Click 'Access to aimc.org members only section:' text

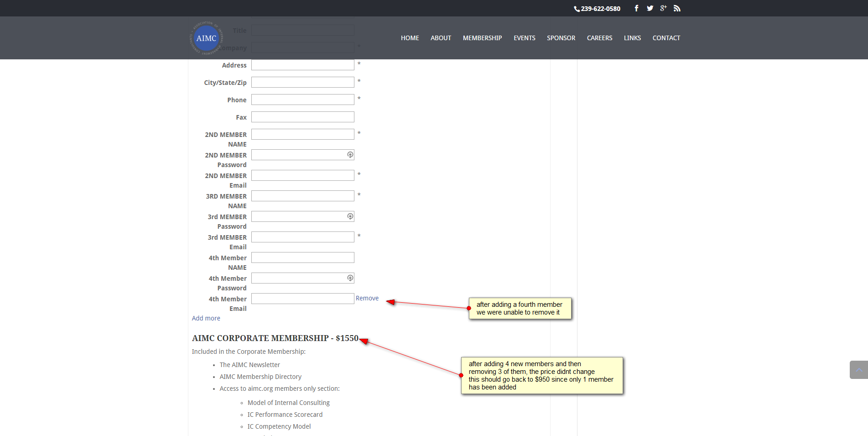(280, 389)
